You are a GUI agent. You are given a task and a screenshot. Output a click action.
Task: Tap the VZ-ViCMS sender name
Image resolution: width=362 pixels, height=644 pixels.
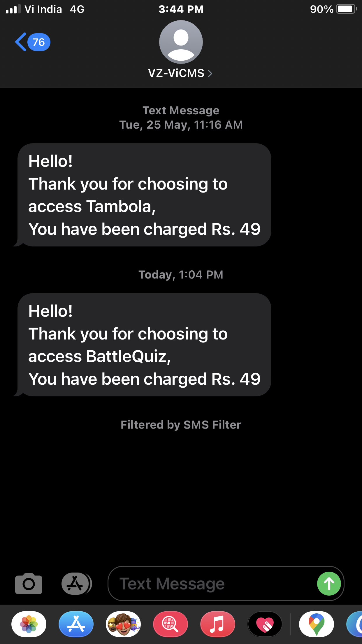(x=176, y=73)
